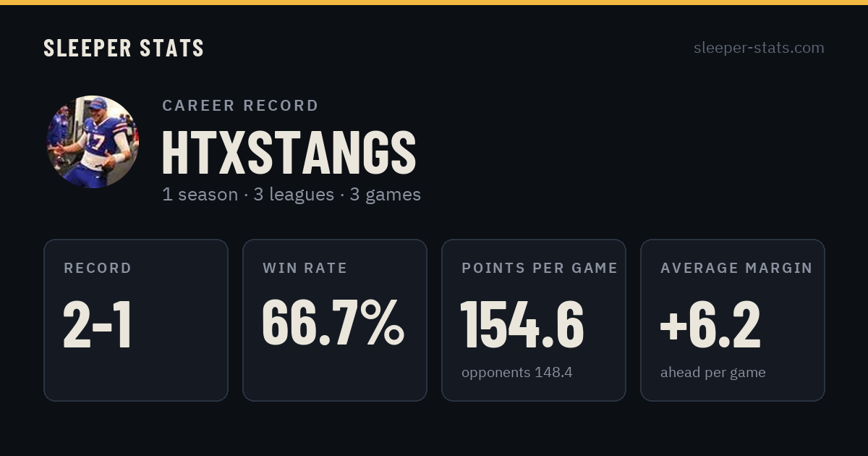The width and height of the screenshot is (868, 456).
Task: Click the season, leagues, games summary line
Action: [x=292, y=195]
